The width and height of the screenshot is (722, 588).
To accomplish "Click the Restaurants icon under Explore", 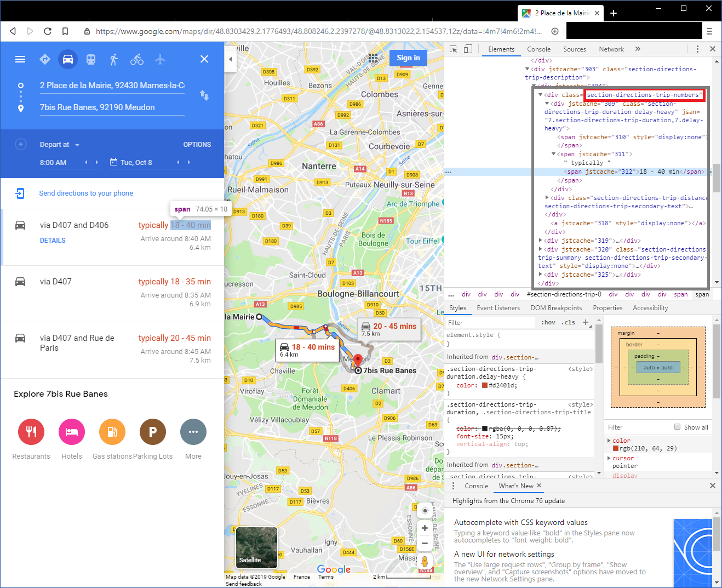I will click(x=31, y=432).
